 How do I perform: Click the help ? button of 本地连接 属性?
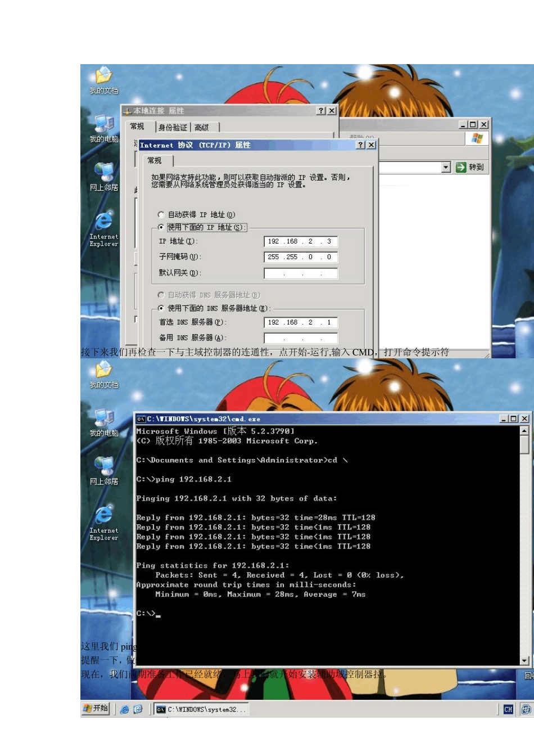tap(321, 111)
